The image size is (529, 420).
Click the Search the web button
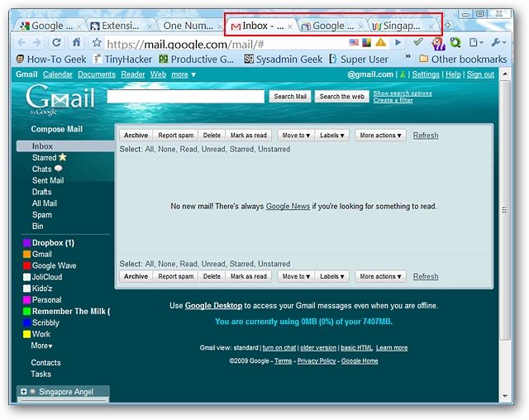(x=341, y=97)
